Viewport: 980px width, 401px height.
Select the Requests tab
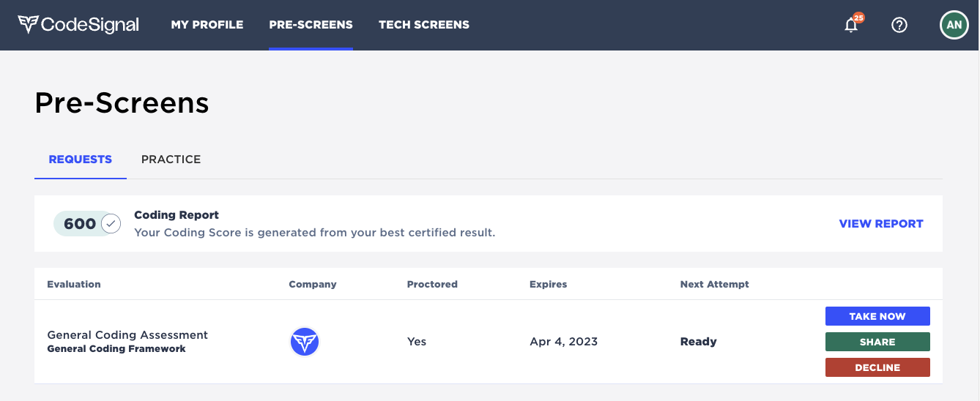[x=81, y=160]
